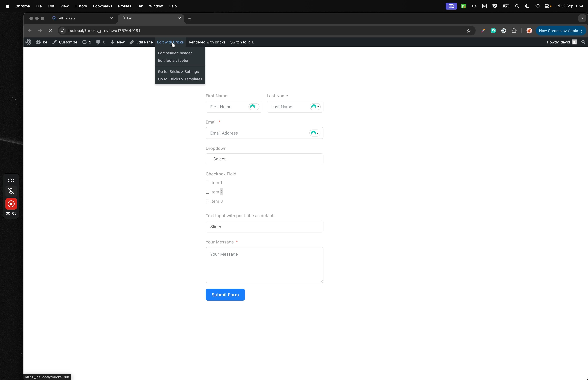Screen dimensions: 588x380
Task: Check the Item 2 checkbox
Action: pos(207,192)
